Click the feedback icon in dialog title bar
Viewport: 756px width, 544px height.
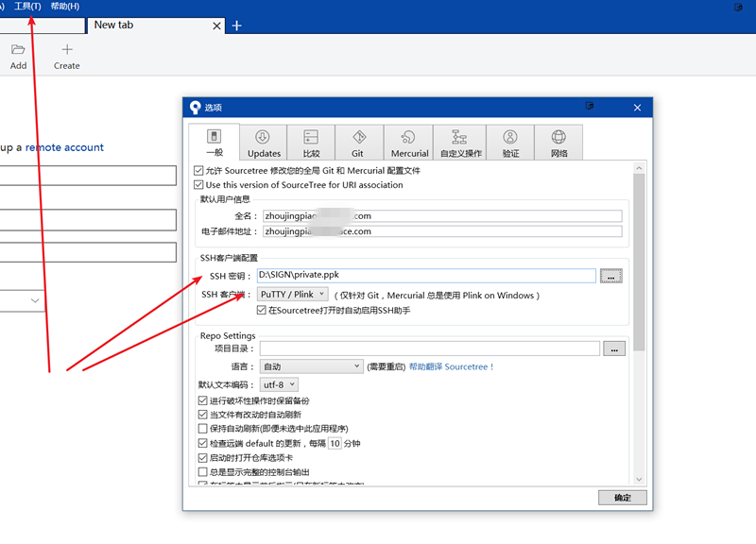pyautogui.click(x=589, y=106)
